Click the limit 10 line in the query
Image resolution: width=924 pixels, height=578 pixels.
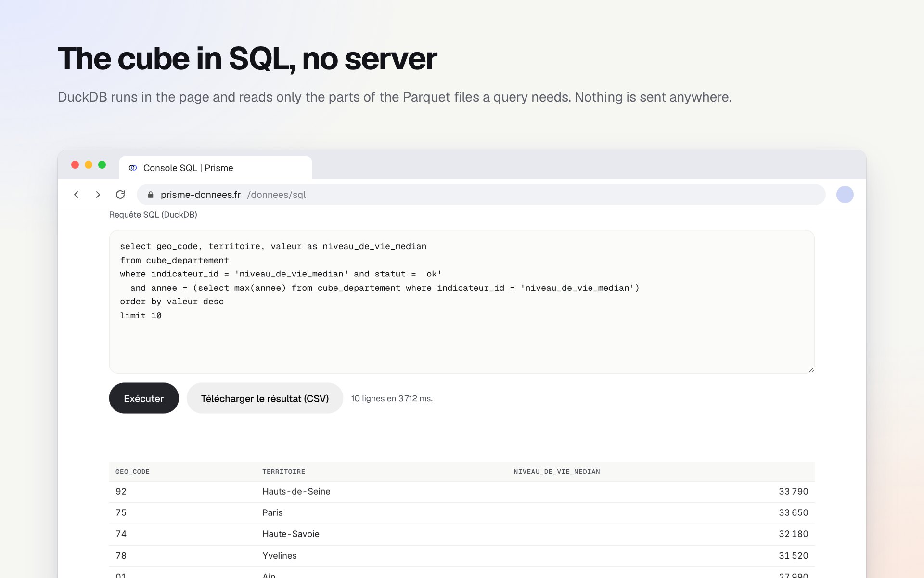click(141, 315)
